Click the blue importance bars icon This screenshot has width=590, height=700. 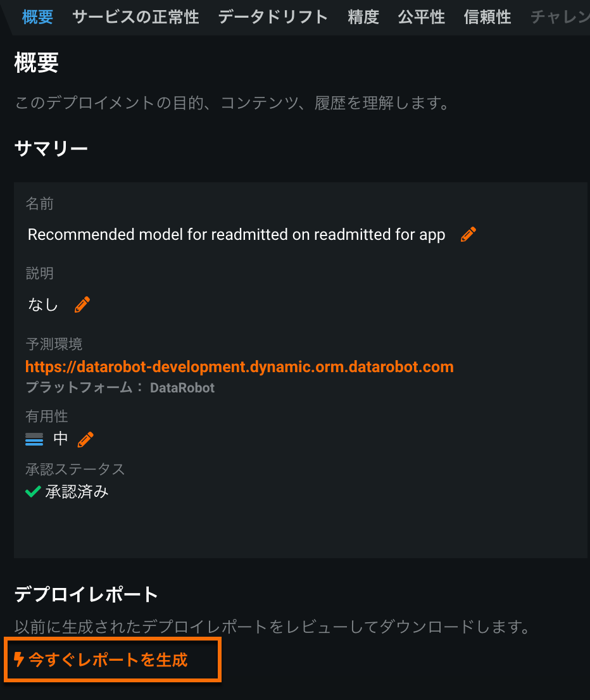click(x=34, y=439)
